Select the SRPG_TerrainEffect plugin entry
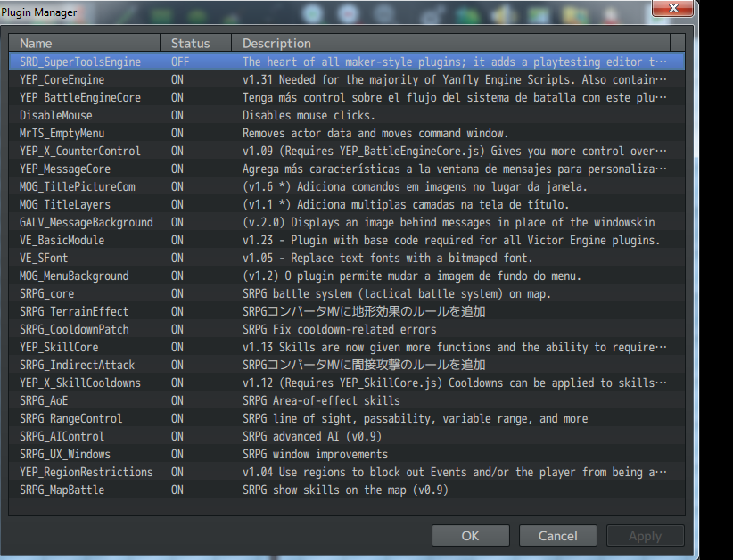 pyautogui.click(x=346, y=311)
